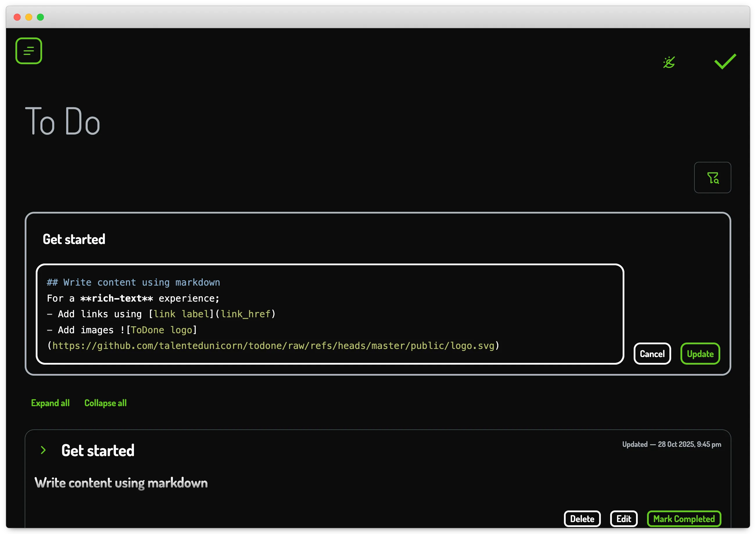The width and height of the screenshot is (756, 534).
Task: Expand the Get started task chevron
Action: pos(43,450)
